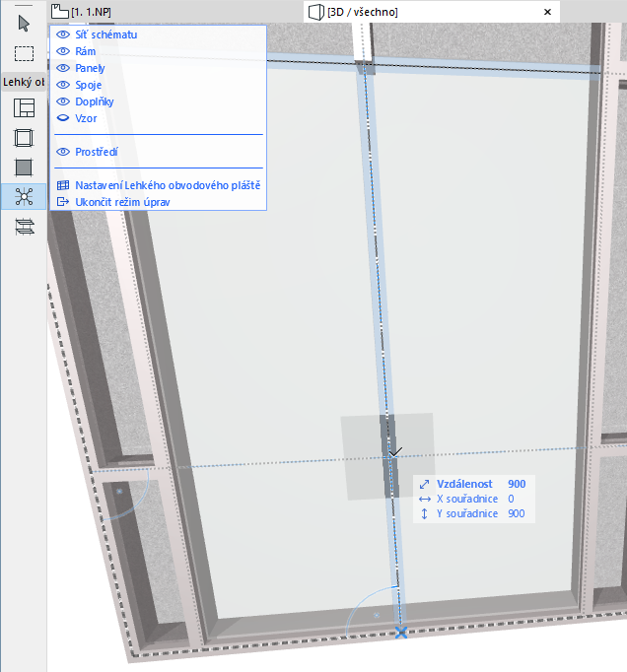Select the Scheme grid tool icon
The height and width of the screenshot is (672, 627).
tap(24, 108)
